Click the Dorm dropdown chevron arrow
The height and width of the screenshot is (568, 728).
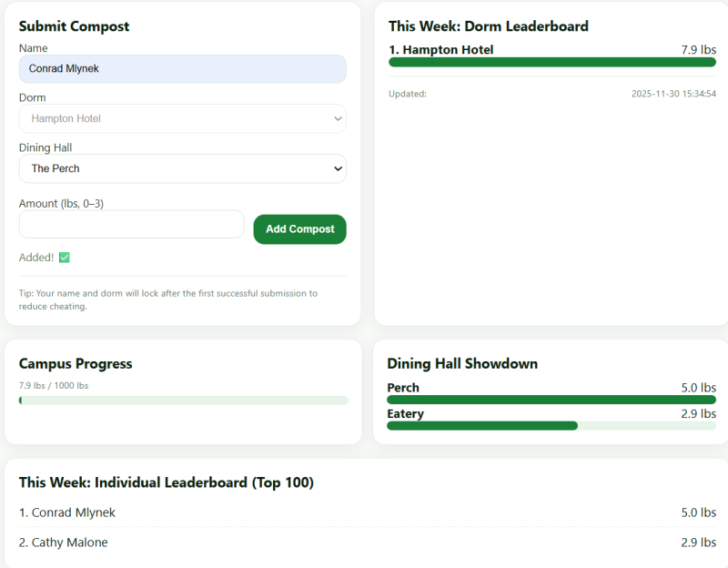click(x=338, y=118)
